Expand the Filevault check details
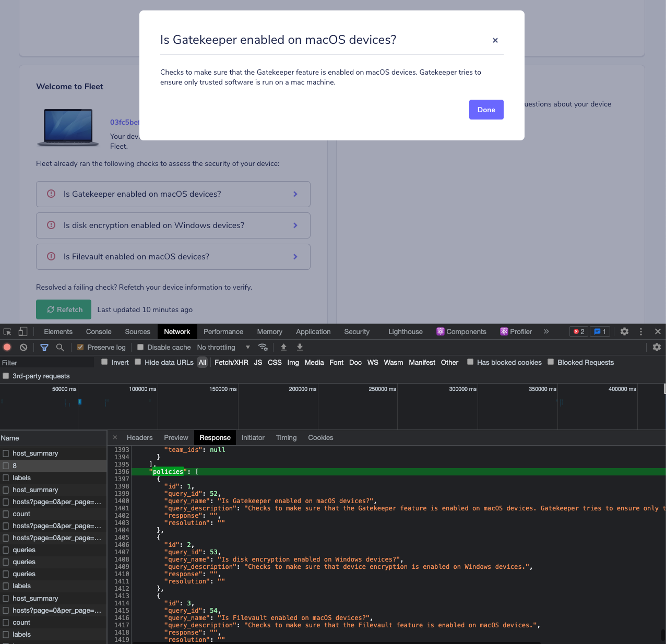Viewport: 666px width, 644px height. 295,257
